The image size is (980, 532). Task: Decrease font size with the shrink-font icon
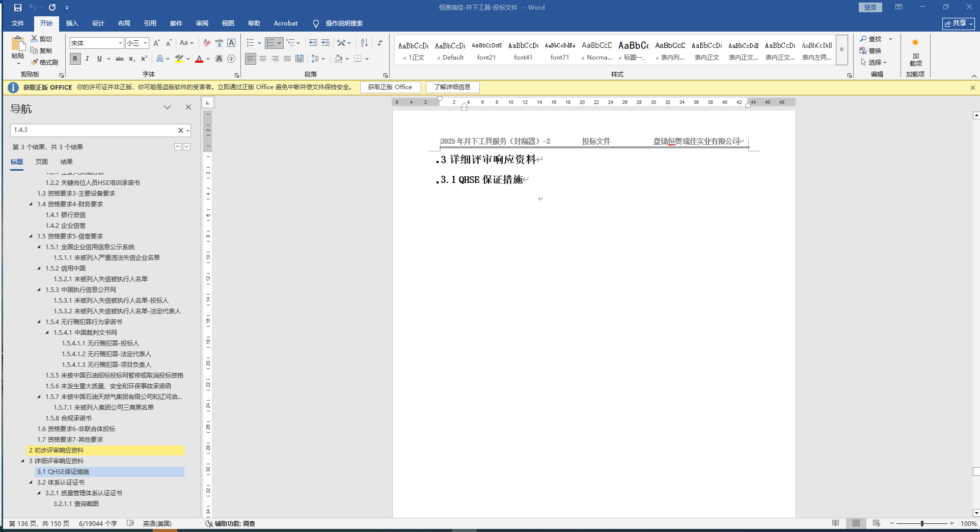coord(169,43)
